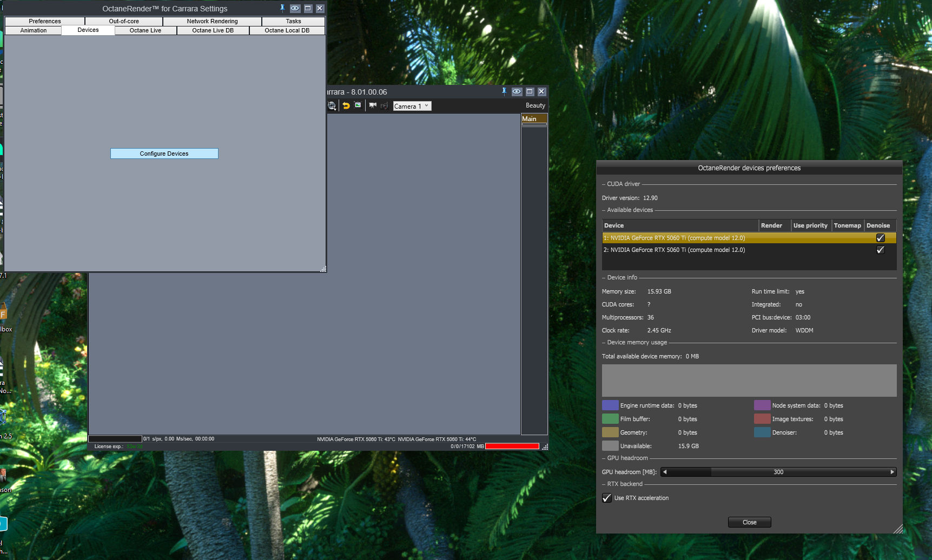
Task: Click the resize grip of the devices preferences dialog
Action: click(x=898, y=529)
